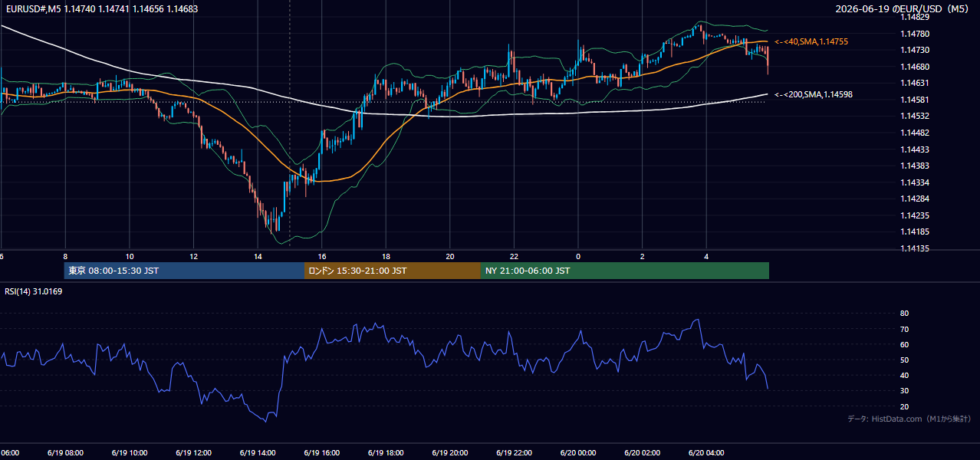Screen dimensions: 980x460
Task: Click the 6/19 16:00 bottom time label
Action: tap(321, 453)
